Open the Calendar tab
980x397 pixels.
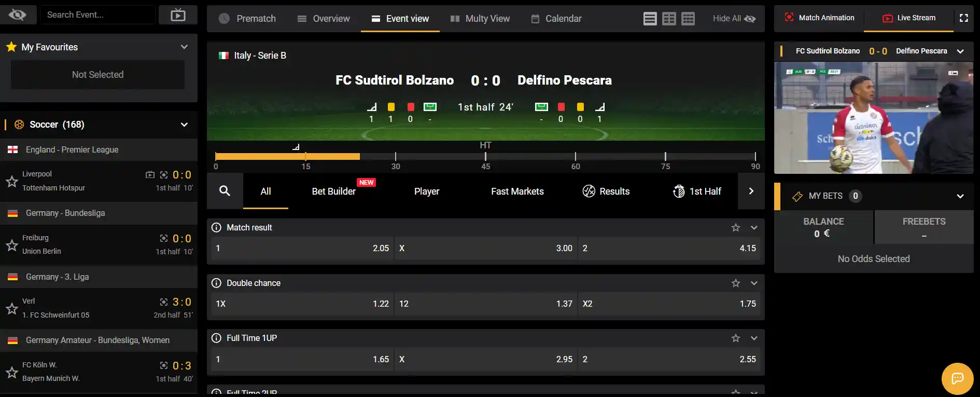(556, 19)
